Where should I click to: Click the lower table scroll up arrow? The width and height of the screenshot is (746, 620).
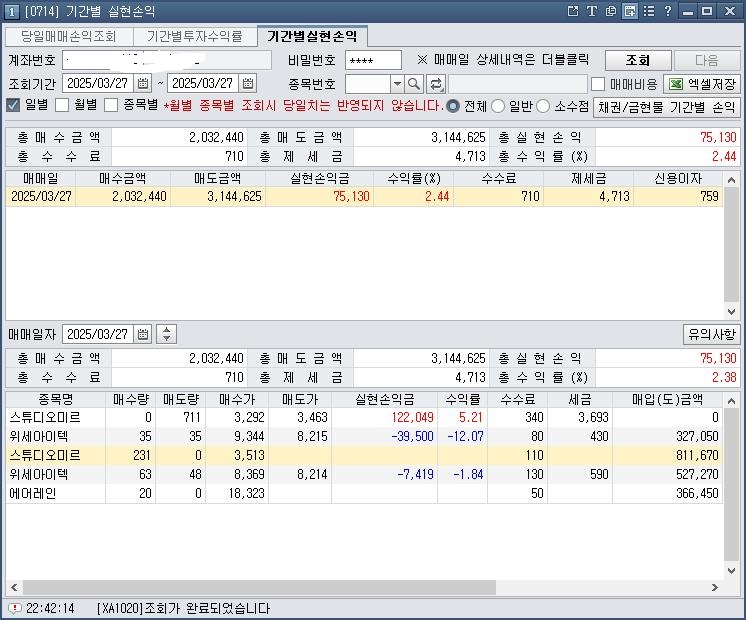click(731, 401)
